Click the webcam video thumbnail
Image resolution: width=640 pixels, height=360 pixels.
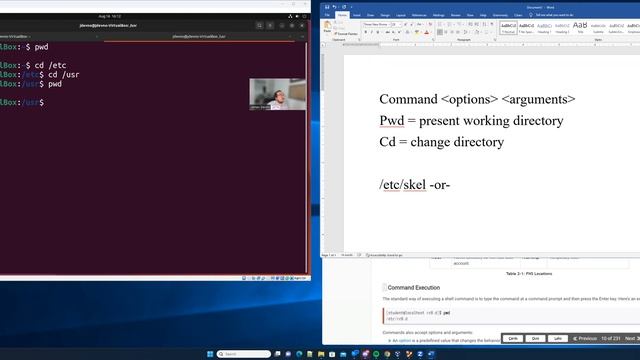tap(278, 94)
